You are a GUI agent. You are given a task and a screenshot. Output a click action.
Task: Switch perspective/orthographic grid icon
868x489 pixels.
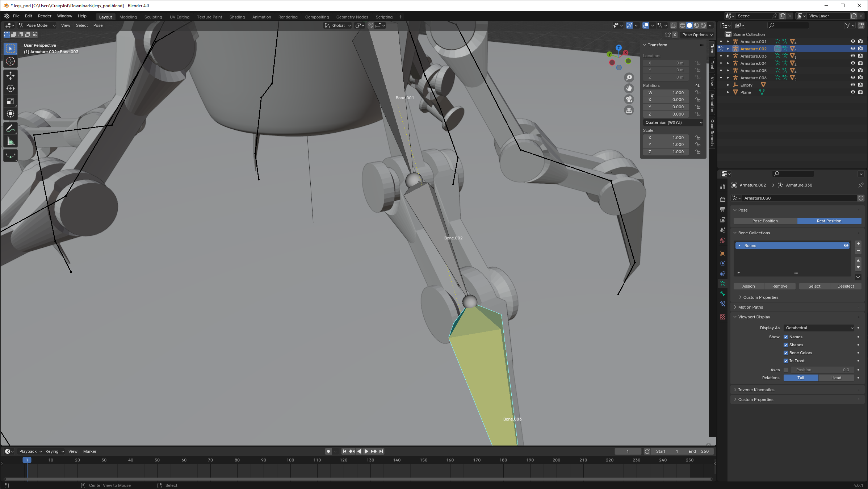coord(629,110)
